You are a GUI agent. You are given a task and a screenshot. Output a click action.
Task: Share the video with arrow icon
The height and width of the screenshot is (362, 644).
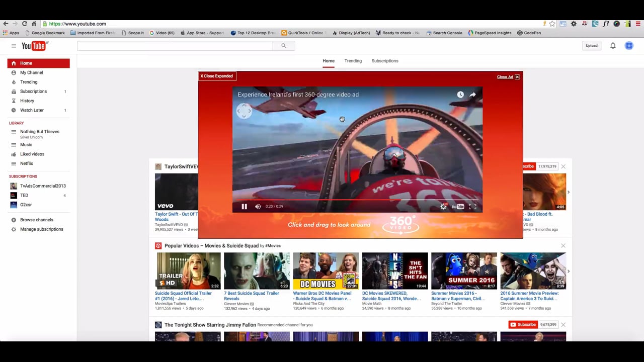coord(472,95)
